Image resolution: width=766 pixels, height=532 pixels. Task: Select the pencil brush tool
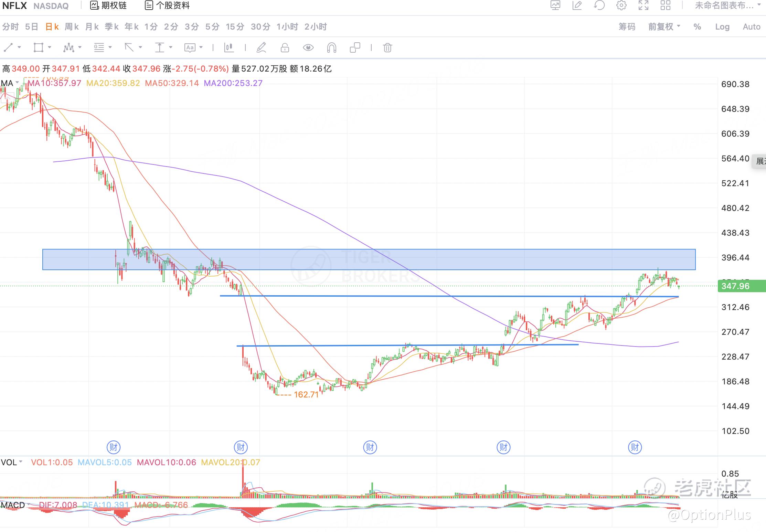[261, 47]
